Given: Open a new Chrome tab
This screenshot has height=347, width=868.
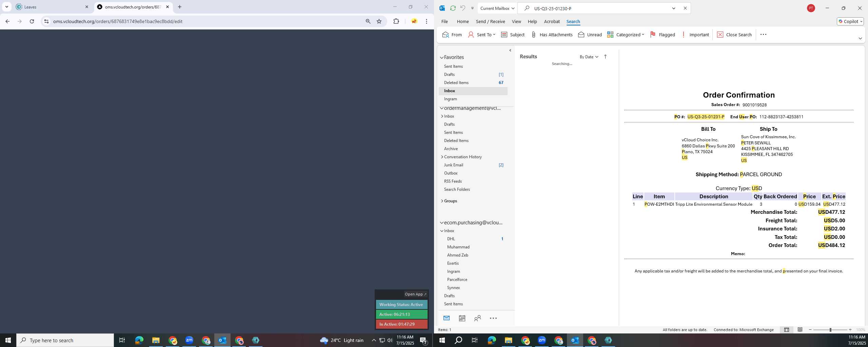Looking at the screenshot, I should (x=180, y=7).
